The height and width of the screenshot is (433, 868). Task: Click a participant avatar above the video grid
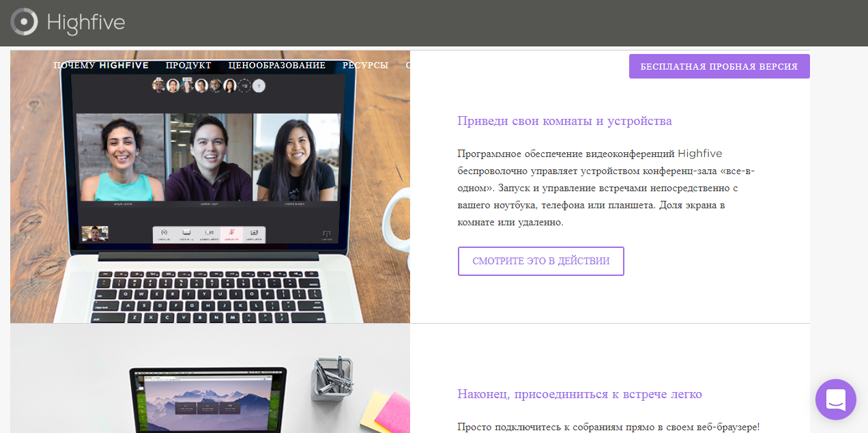[x=158, y=86]
